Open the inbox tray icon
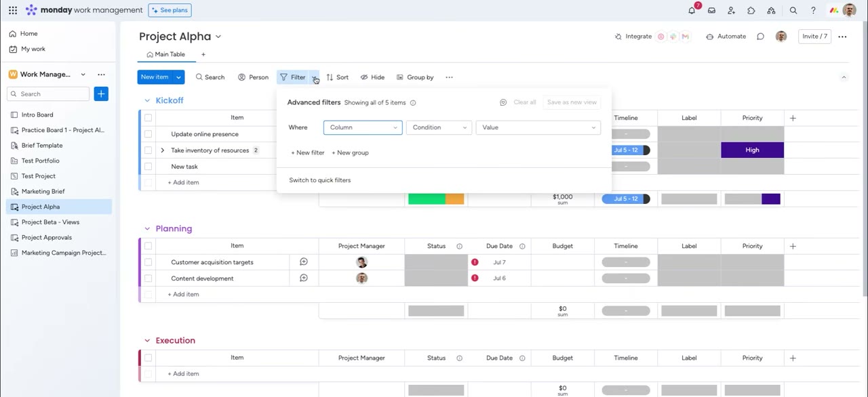The height and width of the screenshot is (397, 868). tap(711, 10)
